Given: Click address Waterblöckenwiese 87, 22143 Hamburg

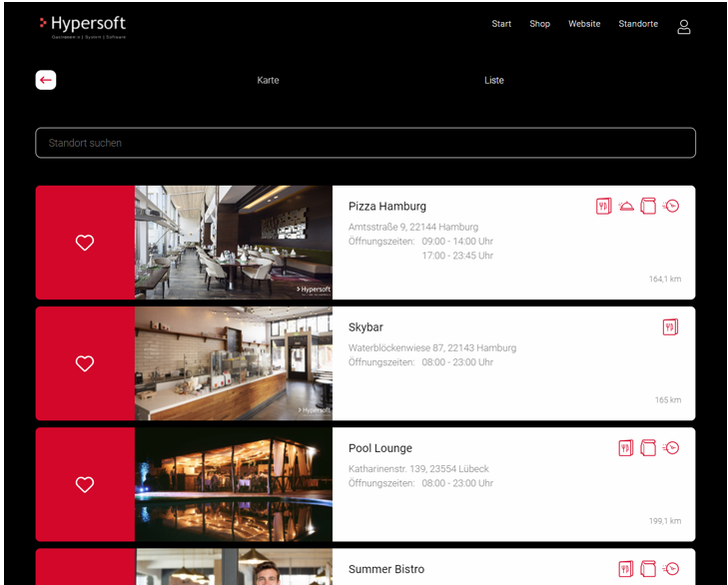Looking at the screenshot, I should pos(432,347).
